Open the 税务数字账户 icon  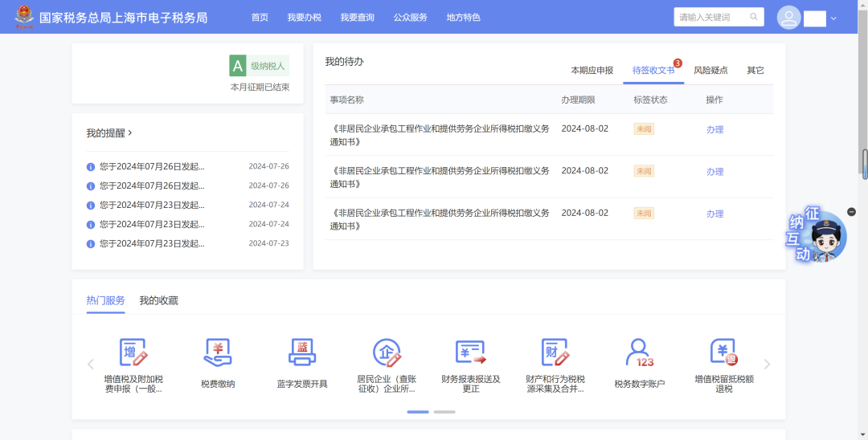point(640,353)
